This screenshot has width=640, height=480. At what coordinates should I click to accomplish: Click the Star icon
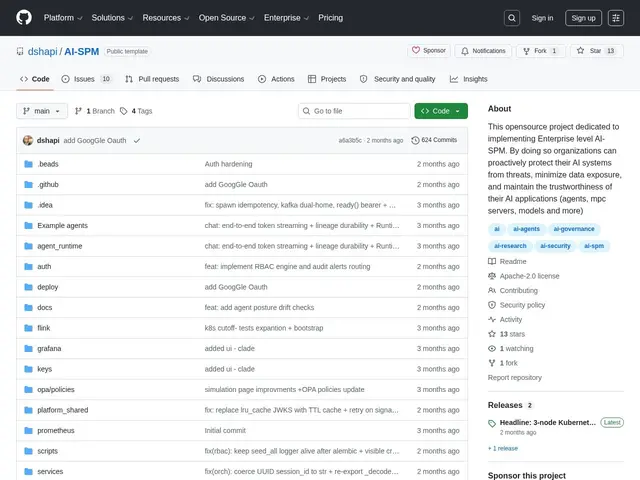[x=580, y=51]
